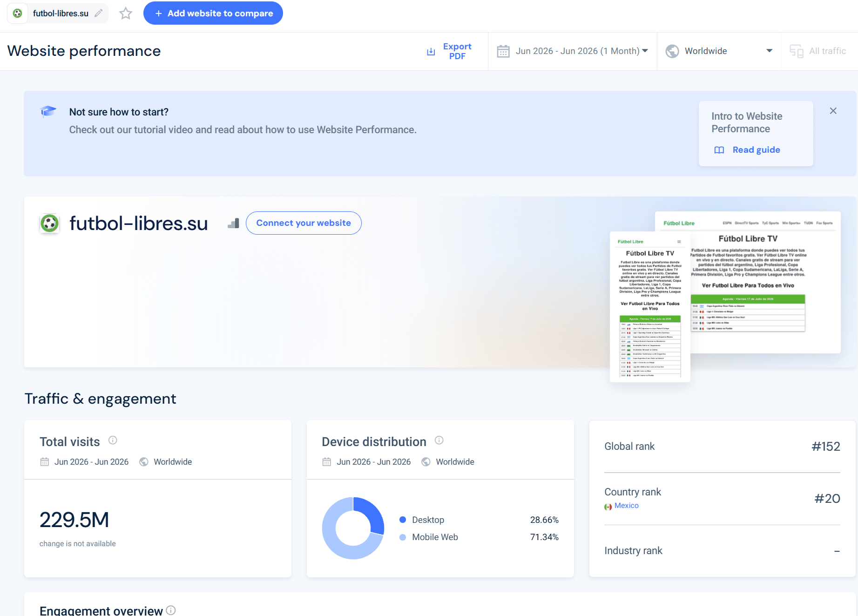Click globe icon in Device distribution card
Screen dimensions: 858x616
[x=426, y=462]
